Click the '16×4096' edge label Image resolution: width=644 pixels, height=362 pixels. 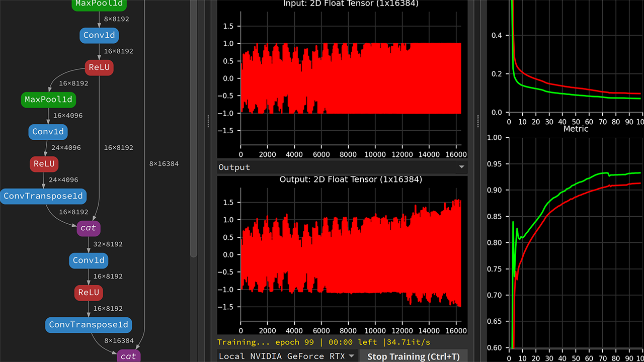click(68, 116)
